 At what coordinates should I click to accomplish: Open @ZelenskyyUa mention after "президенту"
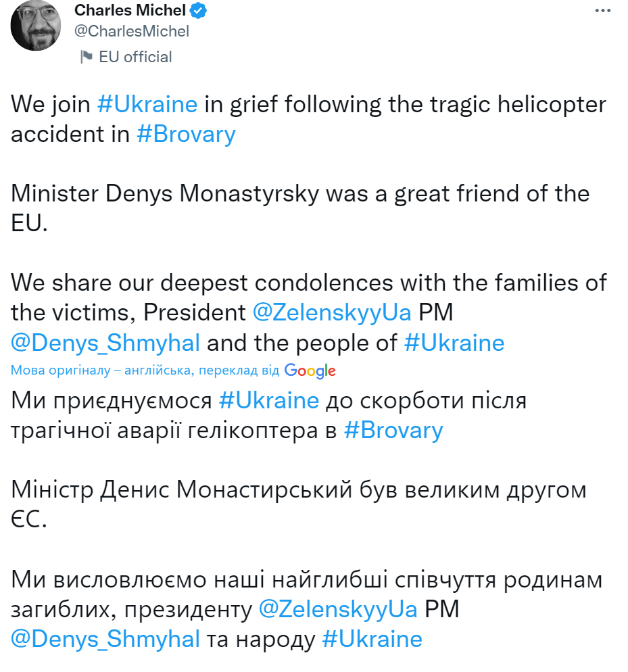[338, 609]
